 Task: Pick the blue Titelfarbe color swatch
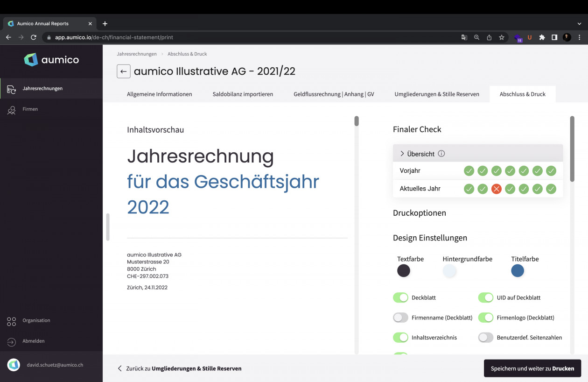517,271
